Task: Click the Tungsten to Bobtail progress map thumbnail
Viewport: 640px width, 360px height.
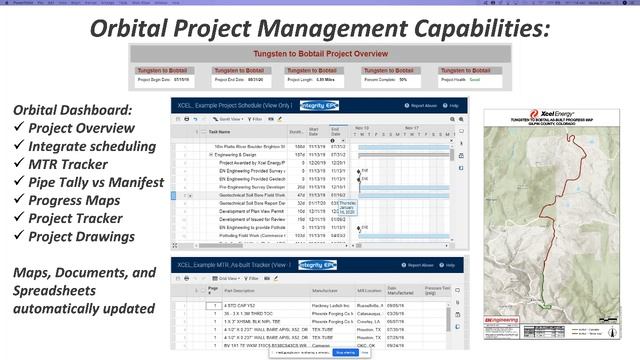Action: point(551,224)
